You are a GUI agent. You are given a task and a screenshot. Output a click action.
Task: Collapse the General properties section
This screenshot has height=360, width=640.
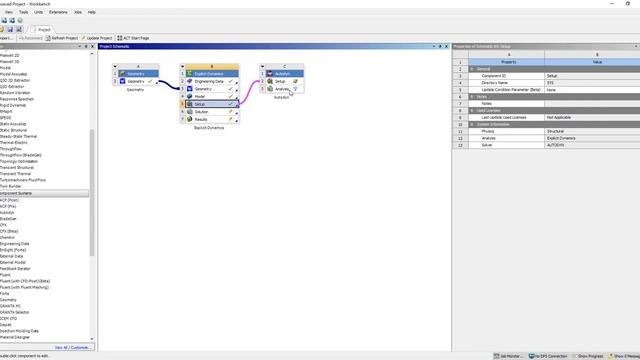[472, 69]
